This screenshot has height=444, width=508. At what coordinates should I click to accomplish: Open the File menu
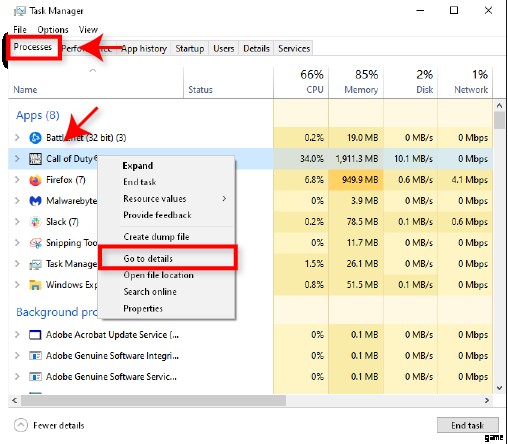pos(20,30)
